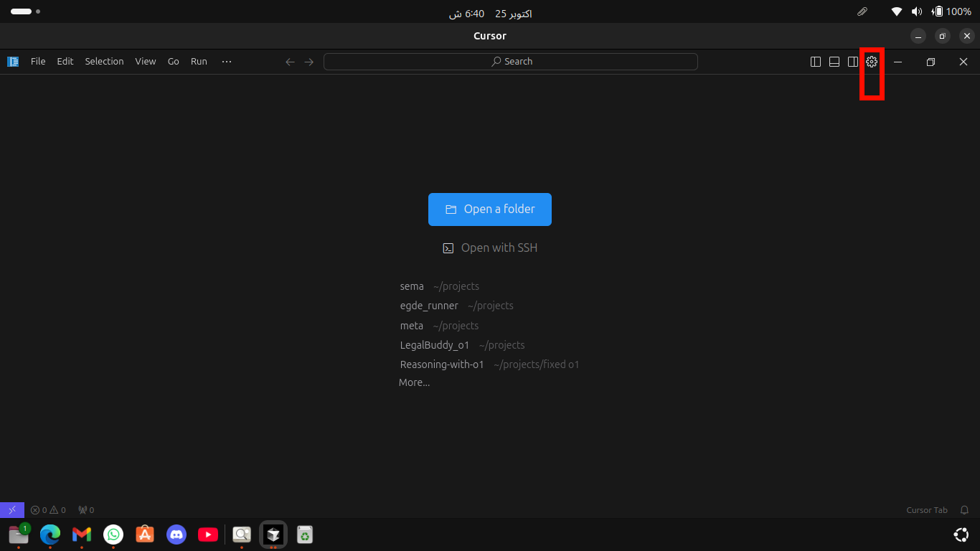
Task: Open the Selection menu
Action: pyautogui.click(x=104, y=62)
